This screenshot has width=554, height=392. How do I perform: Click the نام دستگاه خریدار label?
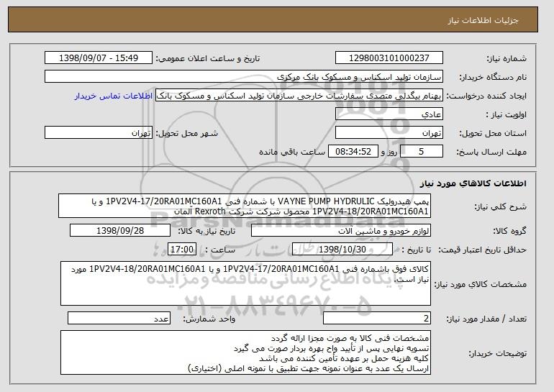tap(493, 77)
